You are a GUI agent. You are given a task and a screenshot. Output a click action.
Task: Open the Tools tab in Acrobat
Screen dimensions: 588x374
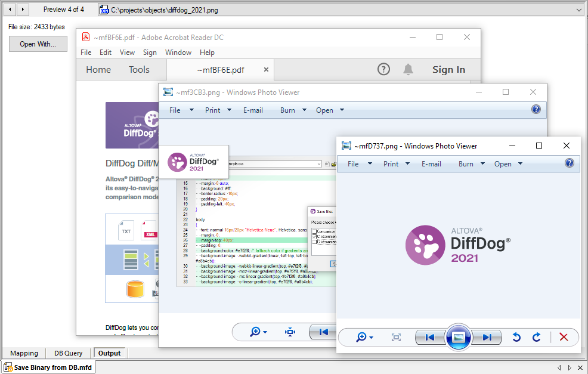point(139,70)
